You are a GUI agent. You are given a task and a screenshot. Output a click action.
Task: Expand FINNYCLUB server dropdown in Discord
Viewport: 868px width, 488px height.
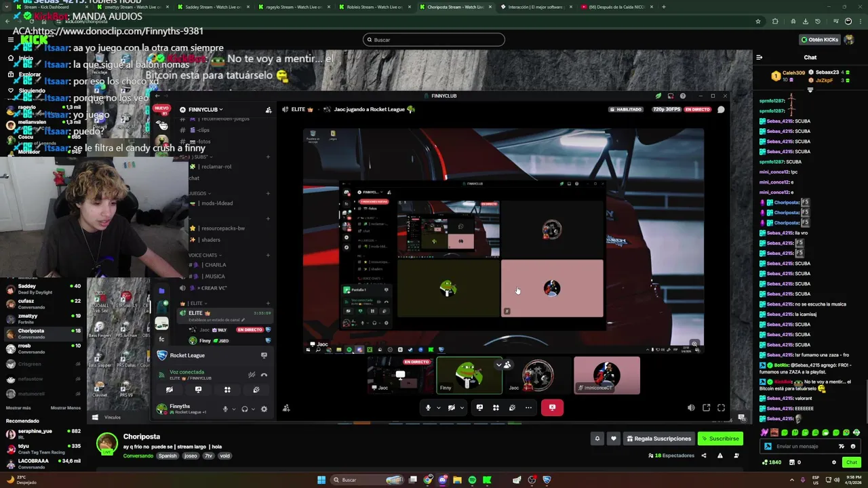click(205, 110)
